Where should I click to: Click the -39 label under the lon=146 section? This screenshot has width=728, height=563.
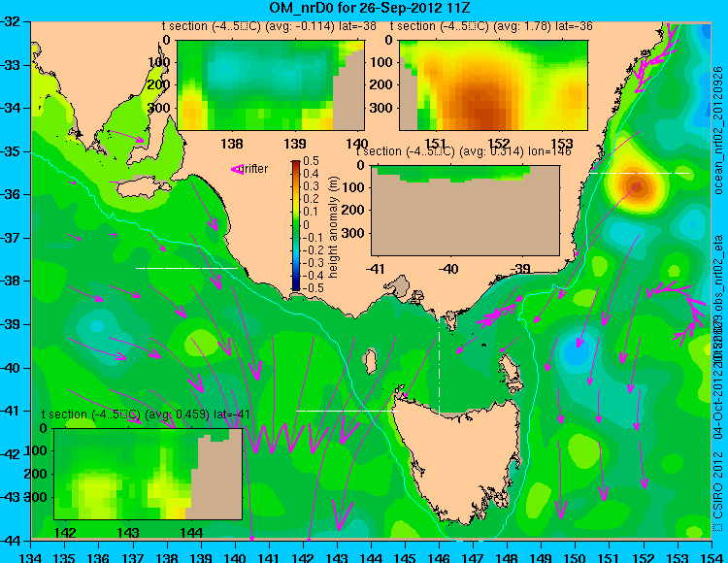tap(520, 268)
